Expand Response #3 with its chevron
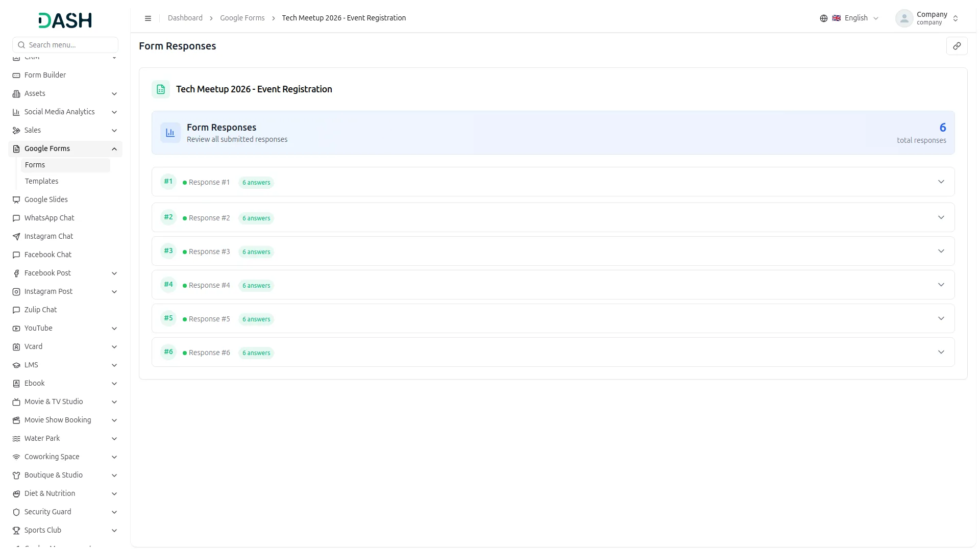The width and height of the screenshot is (980, 551). click(x=941, y=251)
